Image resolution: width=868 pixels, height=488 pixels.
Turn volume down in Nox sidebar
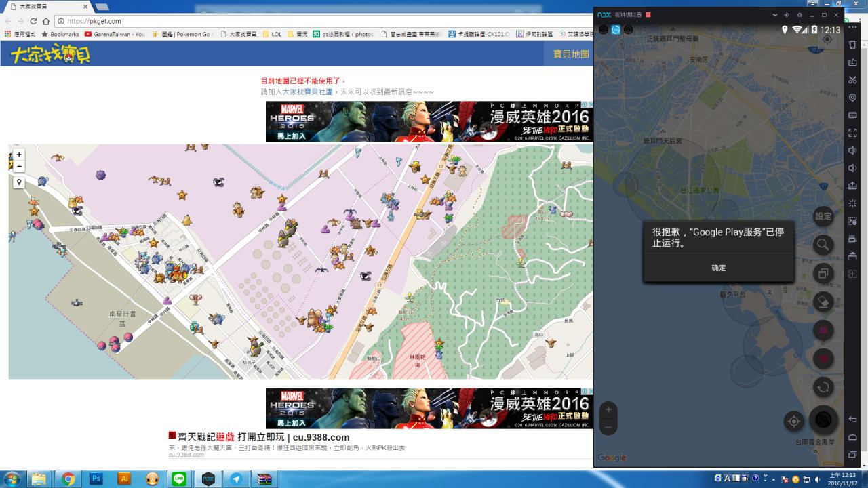click(853, 168)
